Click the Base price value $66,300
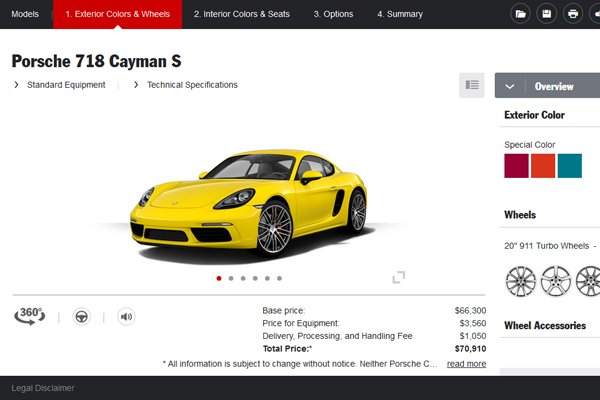The height and width of the screenshot is (400, 600). pos(470,310)
